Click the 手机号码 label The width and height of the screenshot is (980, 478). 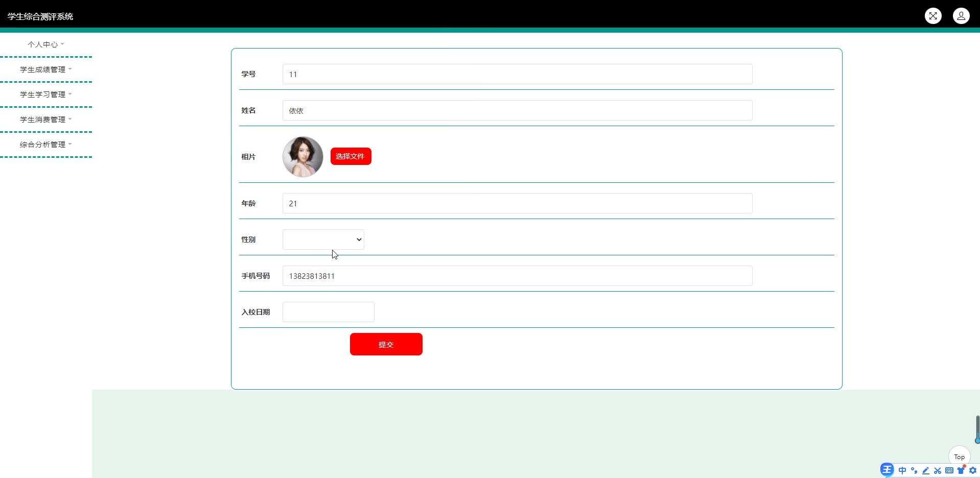255,276
